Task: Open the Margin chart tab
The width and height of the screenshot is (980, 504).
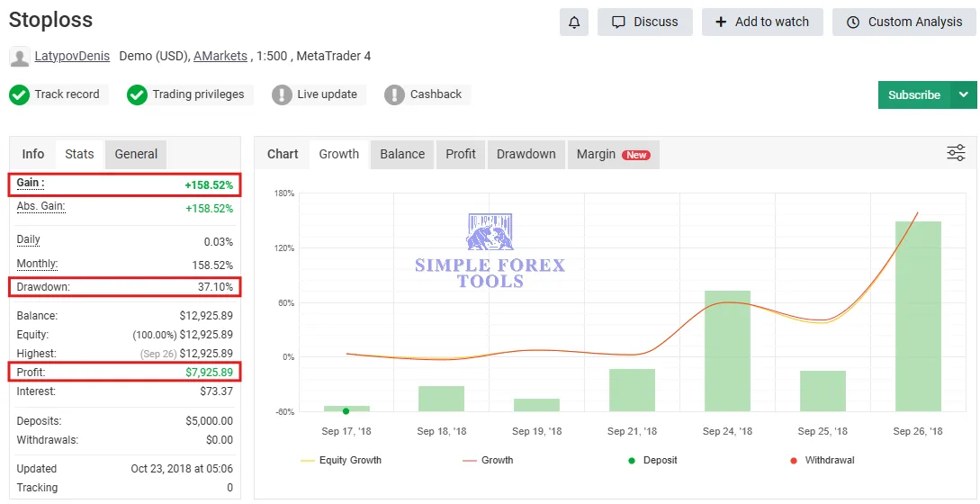Action: (612, 154)
